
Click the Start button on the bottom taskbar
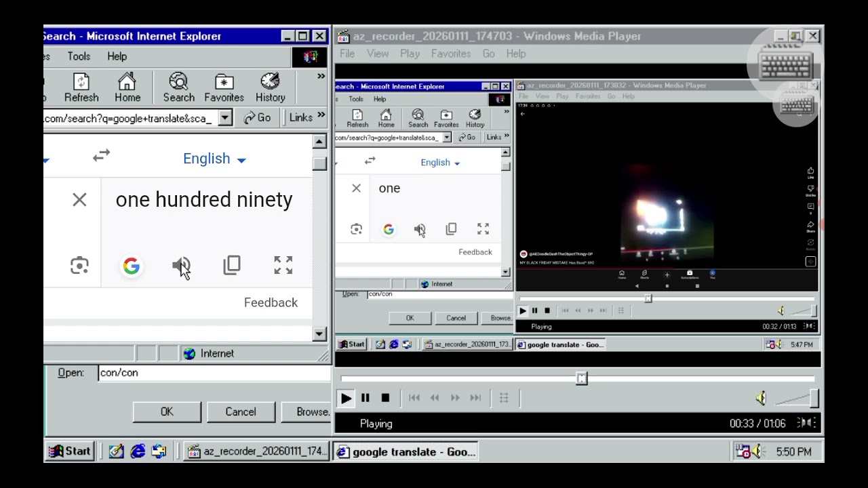[70, 451]
